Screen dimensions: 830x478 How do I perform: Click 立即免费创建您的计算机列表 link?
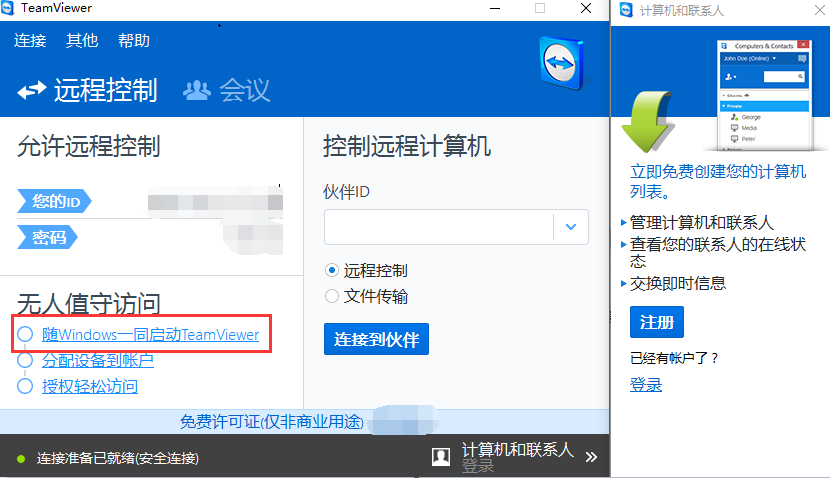click(718, 181)
